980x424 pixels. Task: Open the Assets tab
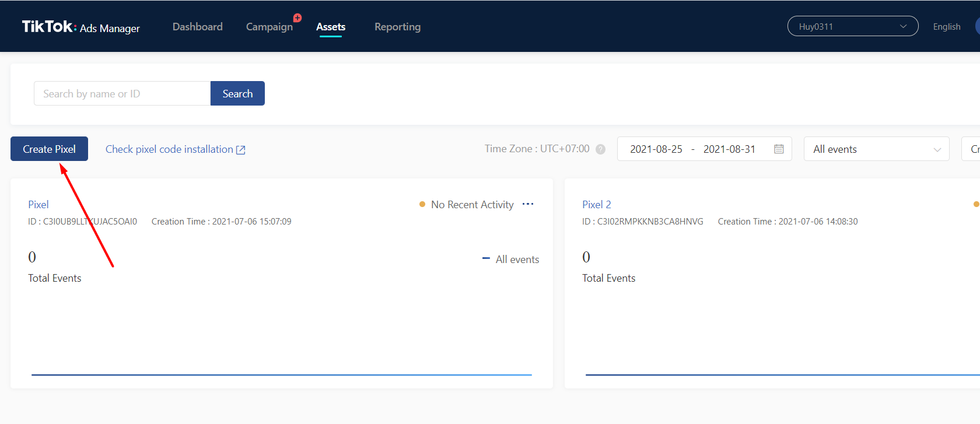[331, 27]
